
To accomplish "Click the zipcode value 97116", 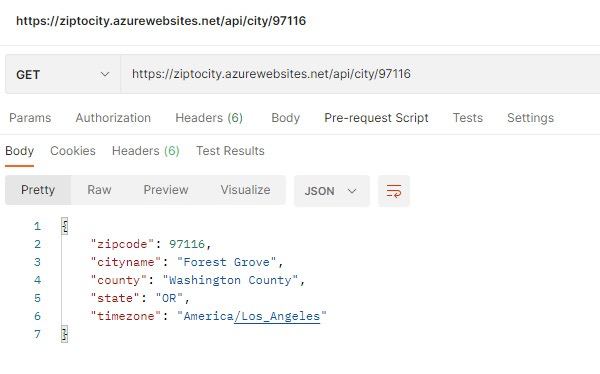I will (x=187, y=244).
